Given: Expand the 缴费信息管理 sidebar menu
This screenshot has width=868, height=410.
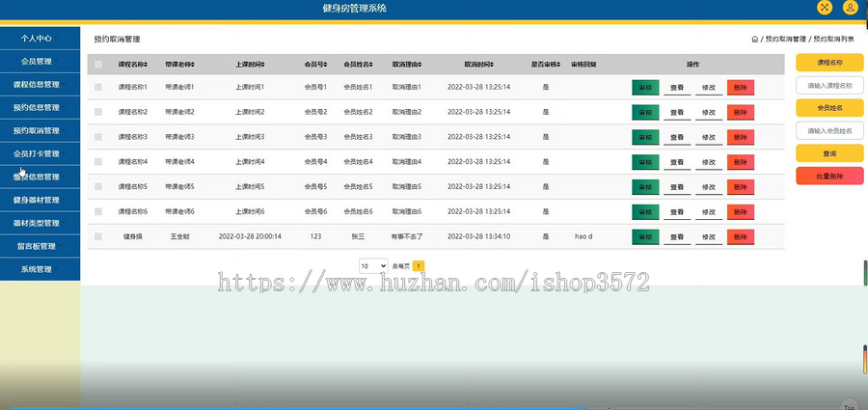Looking at the screenshot, I should click(x=40, y=177).
